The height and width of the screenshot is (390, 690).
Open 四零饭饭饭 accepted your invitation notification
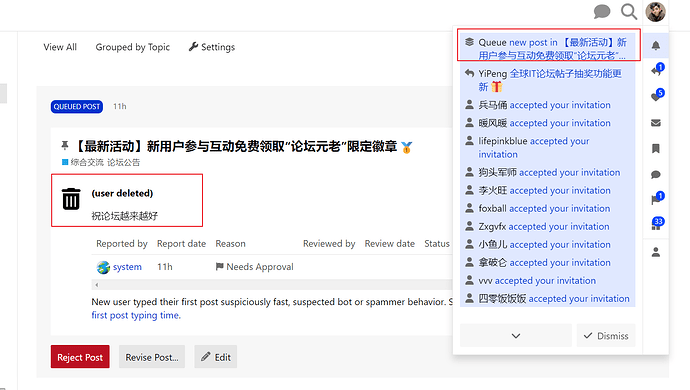548,299
